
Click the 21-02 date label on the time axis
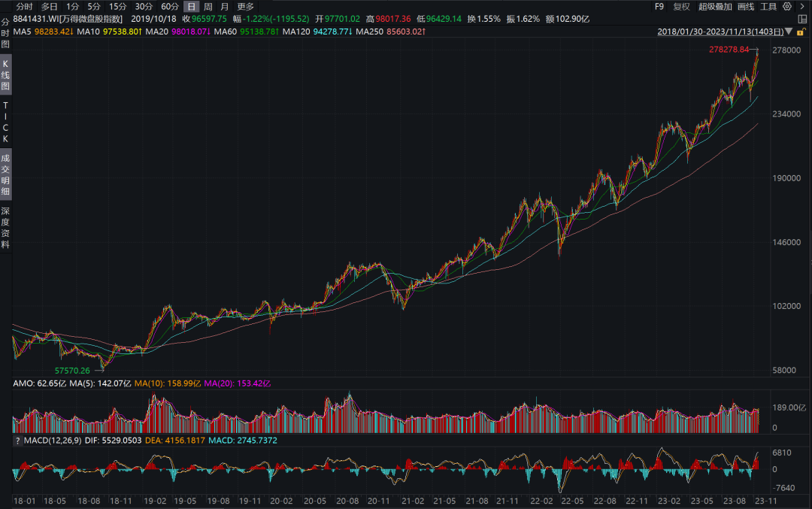point(413,501)
